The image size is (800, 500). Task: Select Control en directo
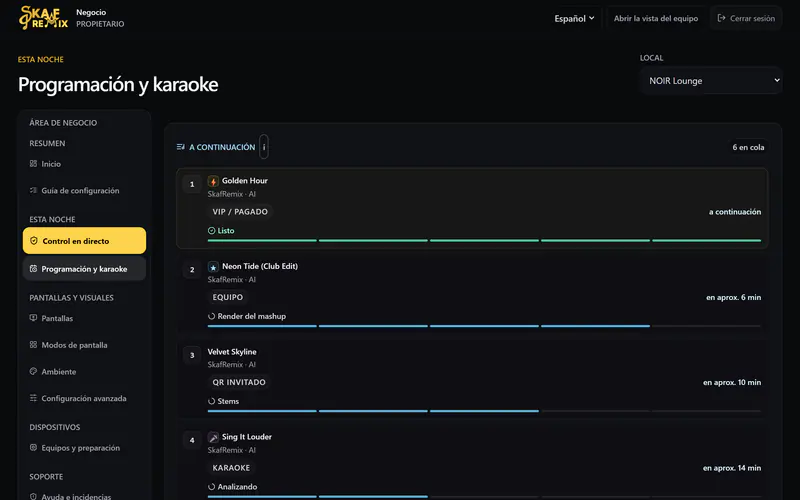[84, 241]
